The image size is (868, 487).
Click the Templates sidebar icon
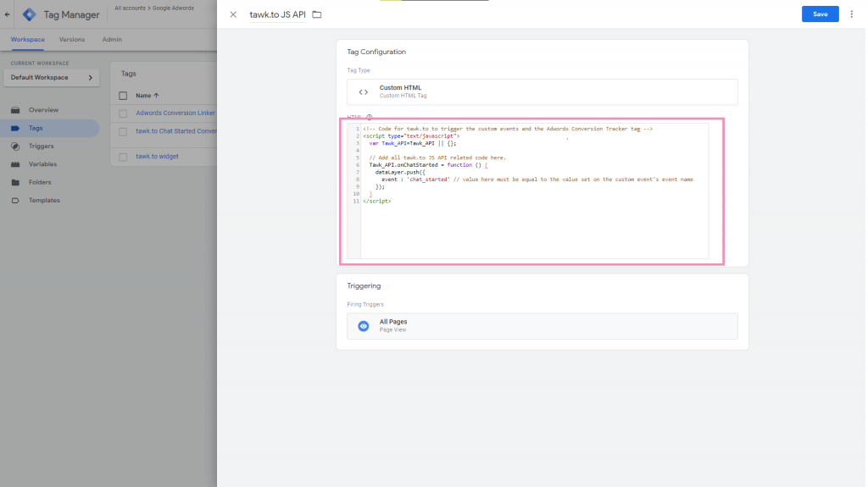point(15,201)
